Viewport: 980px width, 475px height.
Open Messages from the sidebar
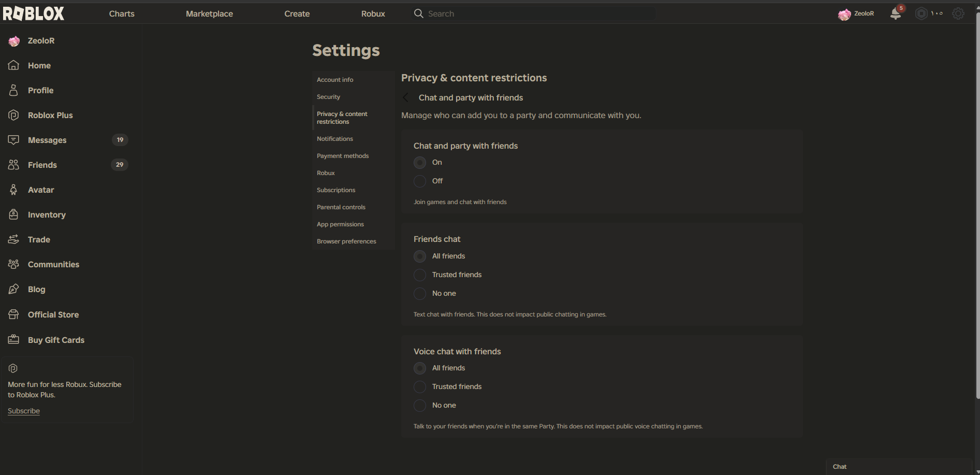[x=47, y=140]
